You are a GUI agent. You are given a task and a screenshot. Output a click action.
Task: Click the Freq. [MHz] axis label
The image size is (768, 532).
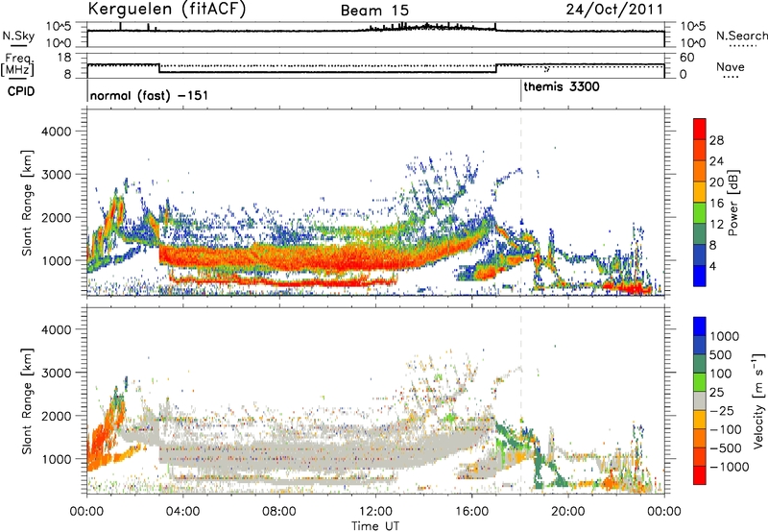click(x=17, y=65)
